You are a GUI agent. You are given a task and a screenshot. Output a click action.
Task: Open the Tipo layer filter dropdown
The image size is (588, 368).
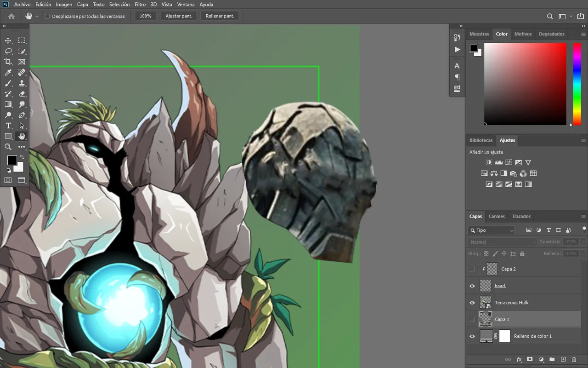491,230
